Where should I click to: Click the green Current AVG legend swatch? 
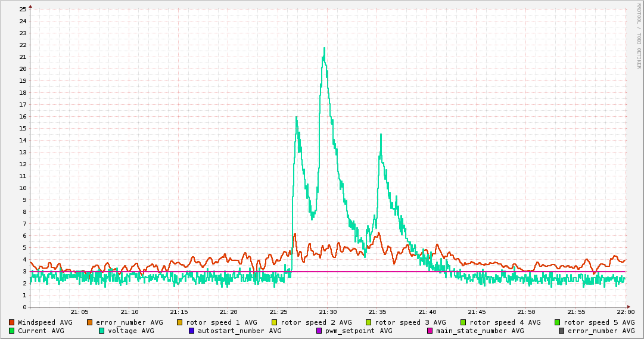click(x=11, y=331)
